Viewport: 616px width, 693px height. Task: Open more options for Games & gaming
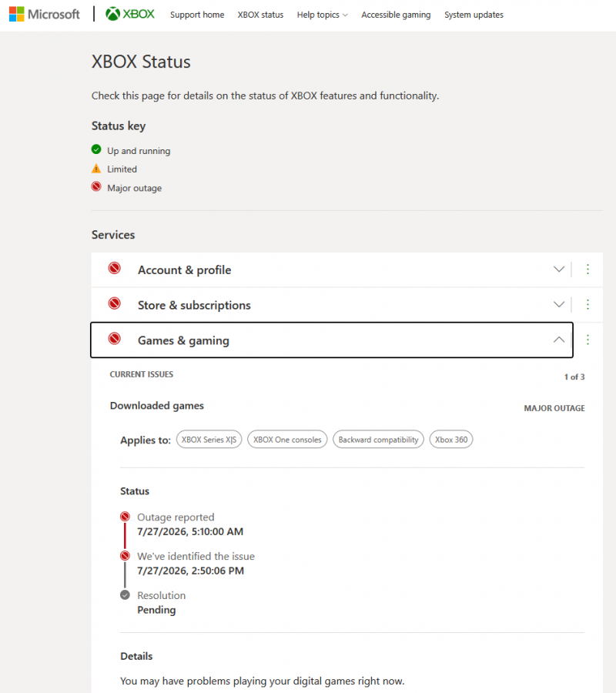pyautogui.click(x=588, y=340)
